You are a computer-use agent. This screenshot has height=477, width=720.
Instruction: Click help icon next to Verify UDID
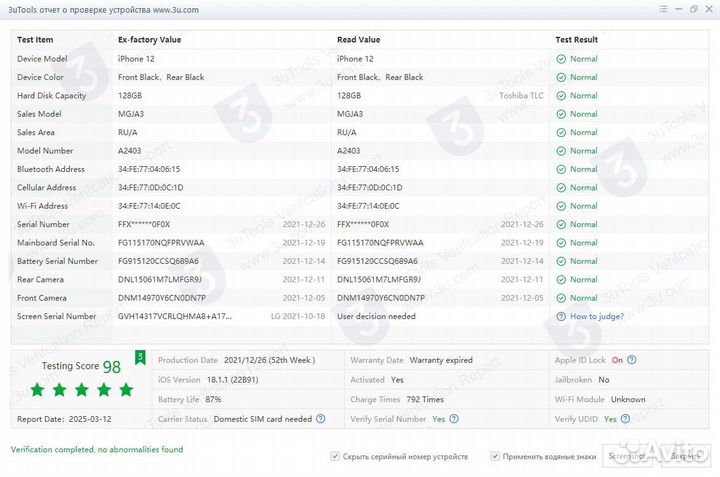coord(625,419)
